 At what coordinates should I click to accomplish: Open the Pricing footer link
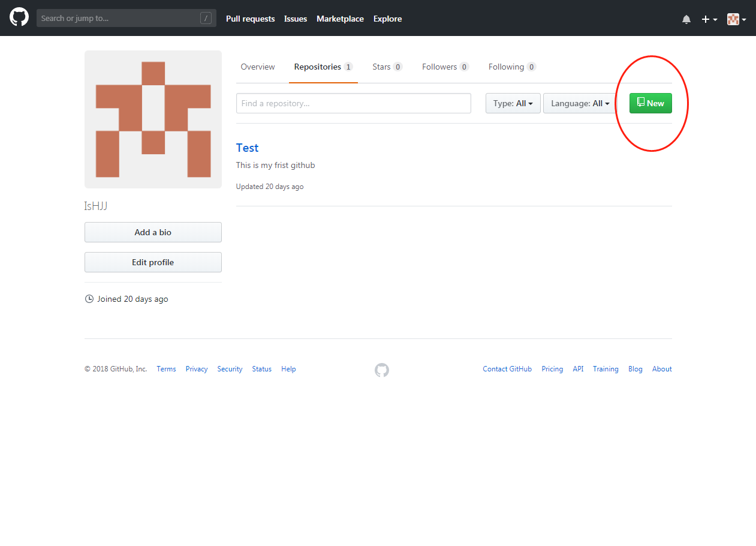pos(552,369)
